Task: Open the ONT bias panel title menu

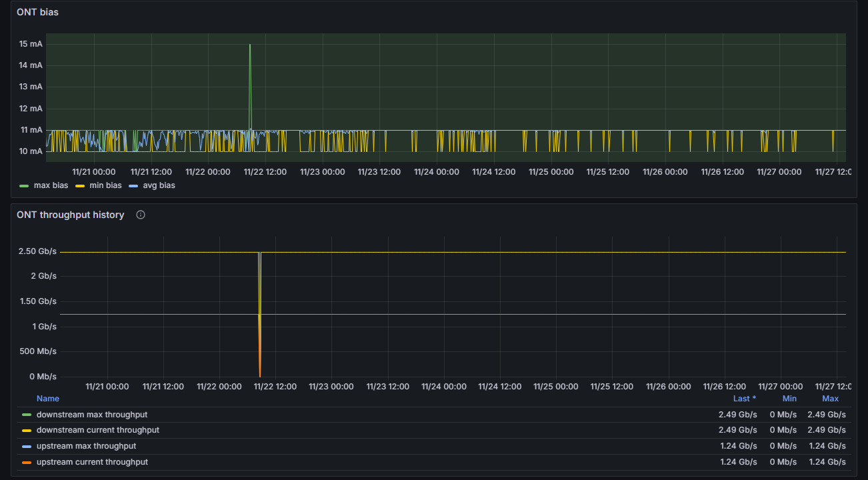Action: pos(37,12)
